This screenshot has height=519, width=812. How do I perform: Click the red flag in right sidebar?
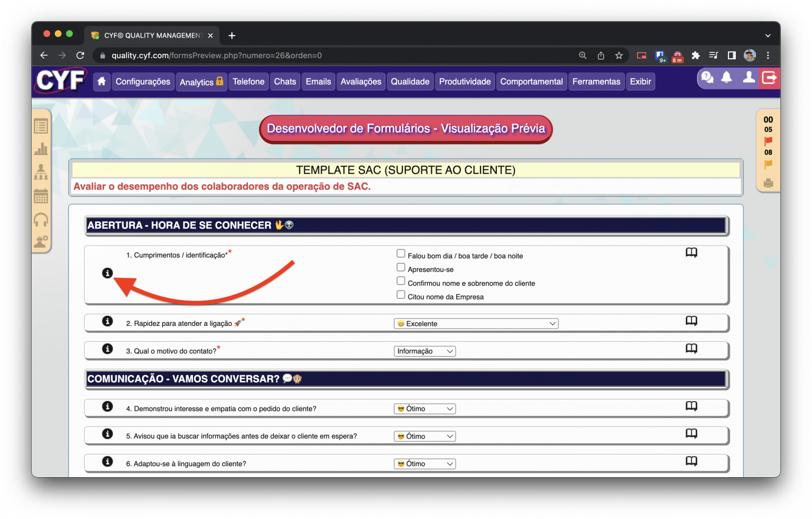click(768, 140)
